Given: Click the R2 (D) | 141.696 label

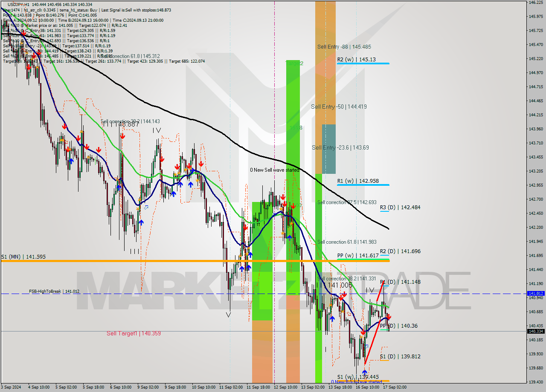Looking at the screenshot, I should [x=400, y=251].
